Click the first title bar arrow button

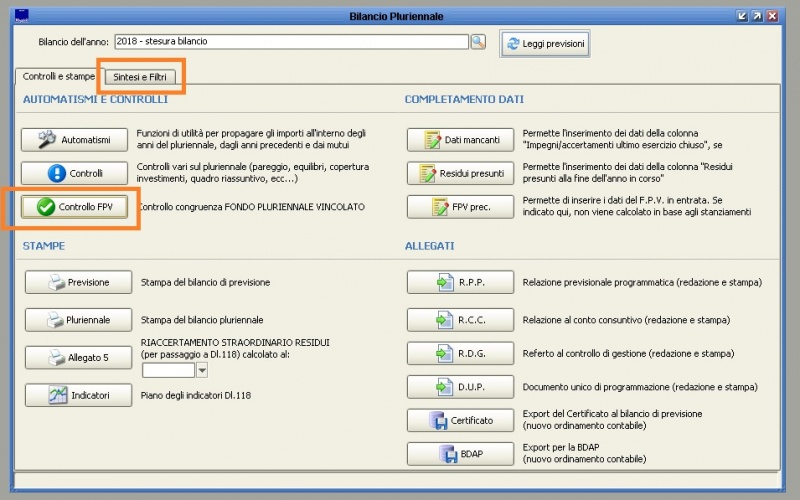[x=742, y=16]
